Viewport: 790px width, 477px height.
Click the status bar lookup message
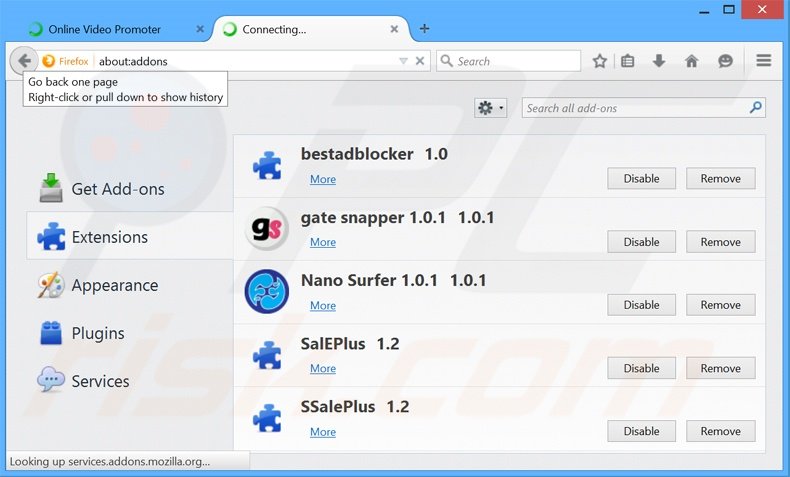point(110,461)
